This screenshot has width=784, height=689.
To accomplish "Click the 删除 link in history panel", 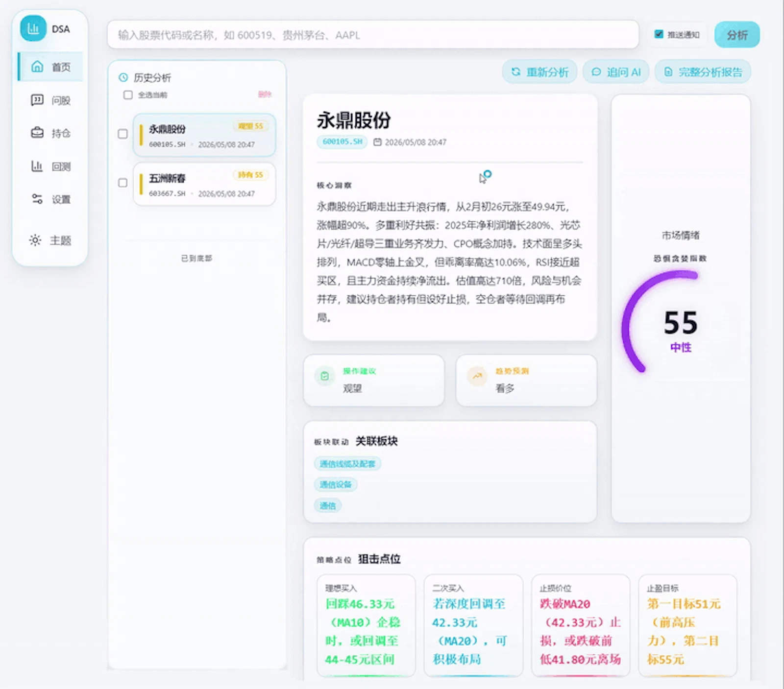I will point(265,94).
